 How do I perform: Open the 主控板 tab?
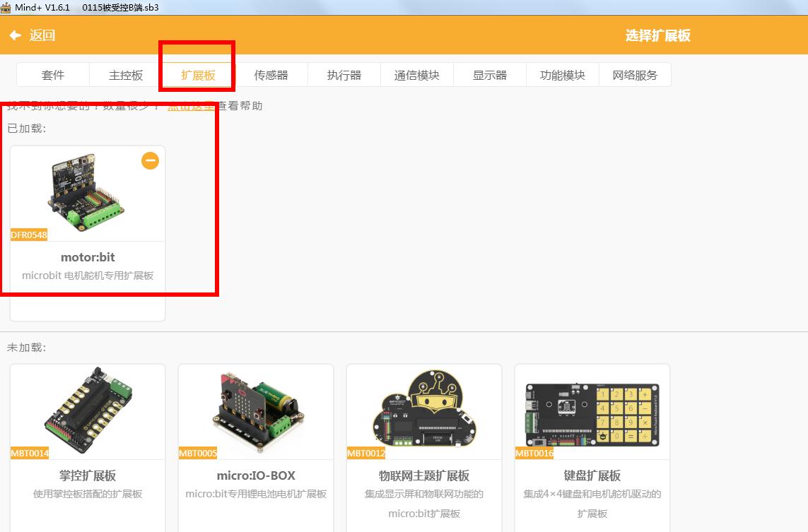click(x=126, y=75)
